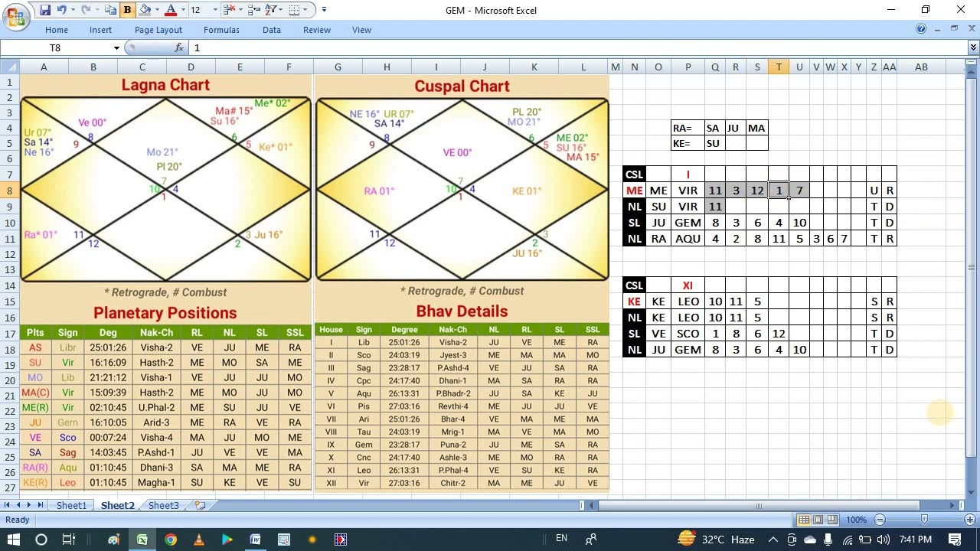Open the Sort & Filter dropdown arrow

point(283,10)
